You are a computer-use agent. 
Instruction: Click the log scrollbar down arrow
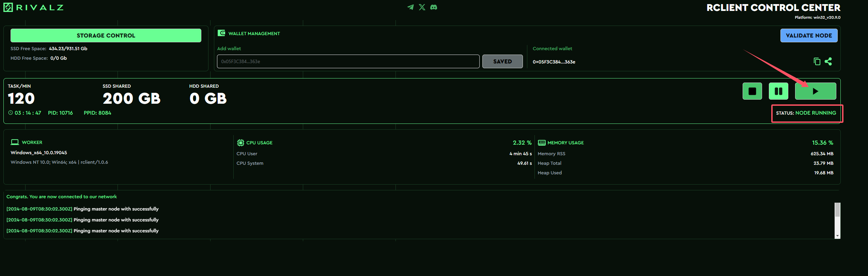(837, 236)
